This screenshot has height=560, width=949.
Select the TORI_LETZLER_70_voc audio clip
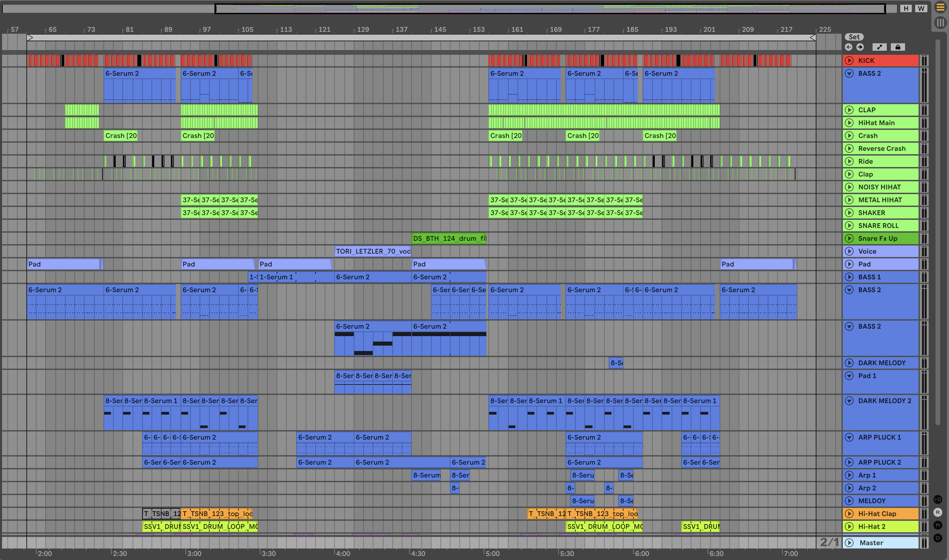tap(372, 251)
